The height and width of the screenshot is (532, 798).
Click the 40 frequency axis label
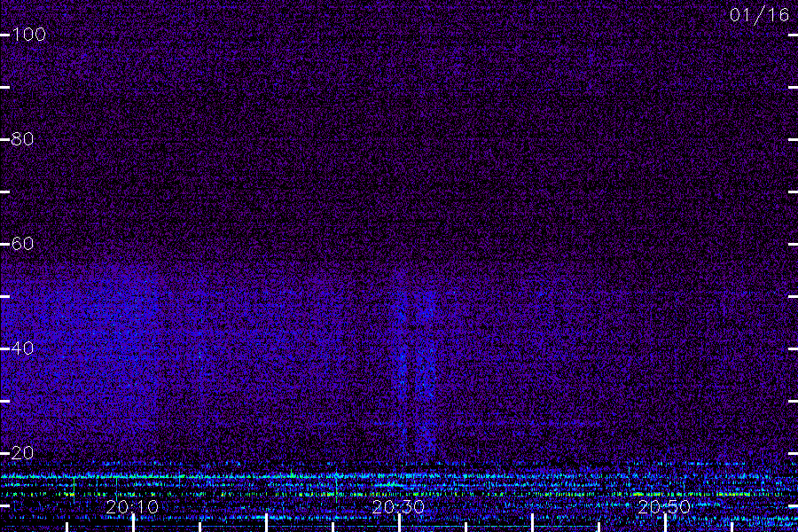(x=22, y=348)
